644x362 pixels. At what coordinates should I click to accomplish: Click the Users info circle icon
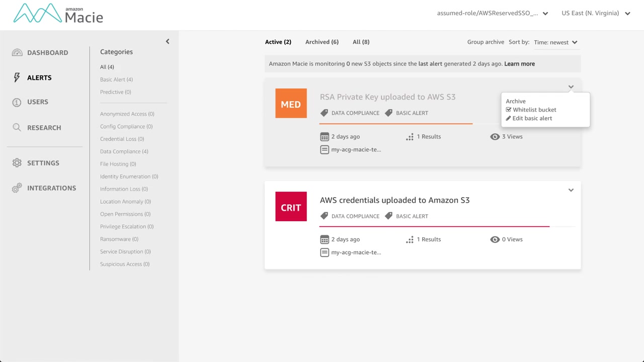(17, 102)
